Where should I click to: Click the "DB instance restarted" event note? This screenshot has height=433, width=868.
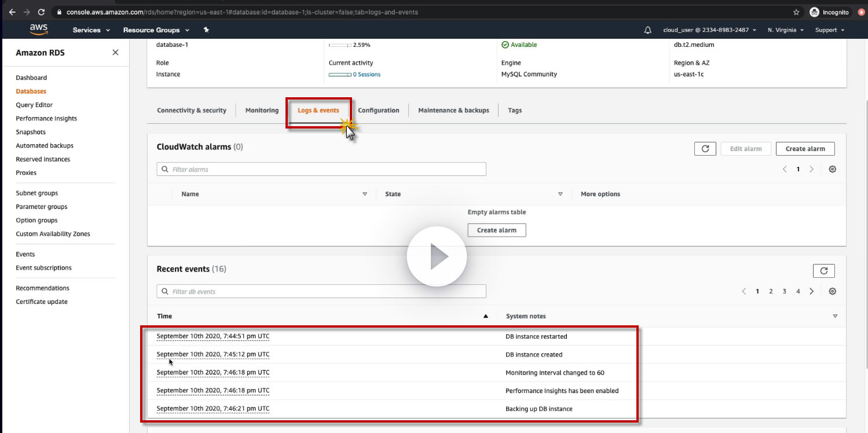coord(536,336)
